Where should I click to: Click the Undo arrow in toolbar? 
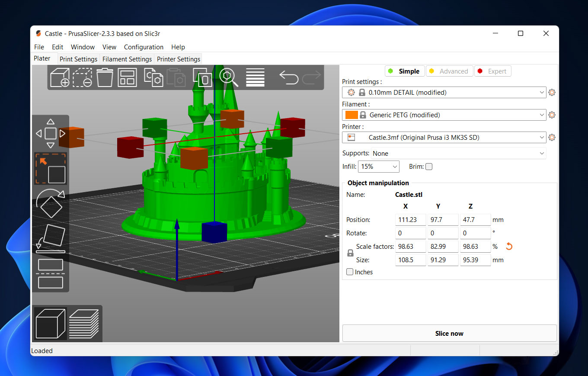pos(289,77)
